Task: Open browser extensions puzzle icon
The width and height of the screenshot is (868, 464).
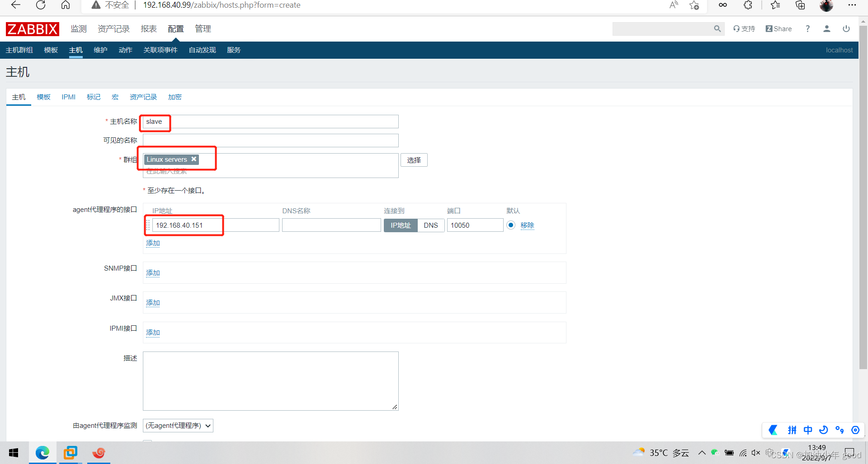Action: tap(748, 5)
